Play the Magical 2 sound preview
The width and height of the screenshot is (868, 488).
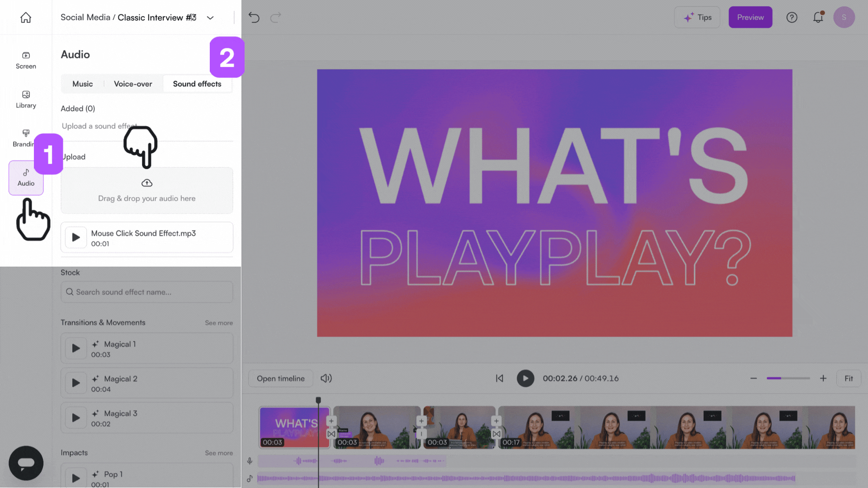(76, 383)
